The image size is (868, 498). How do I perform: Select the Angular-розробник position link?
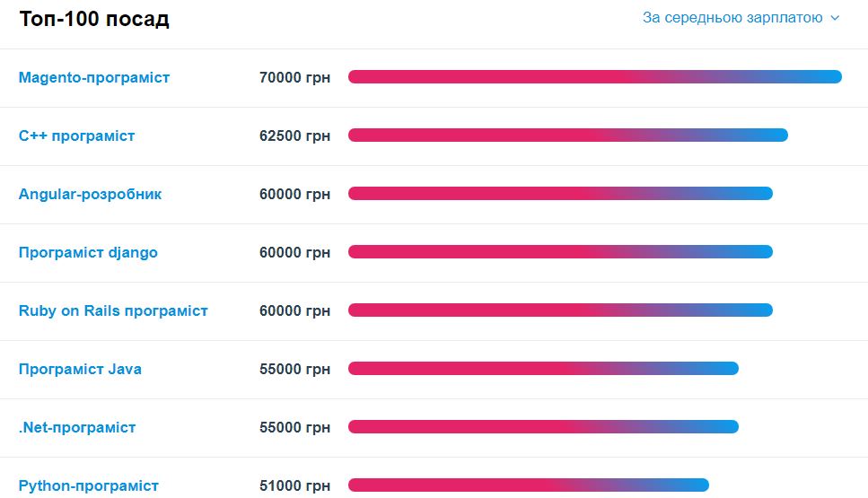tap(91, 194)
